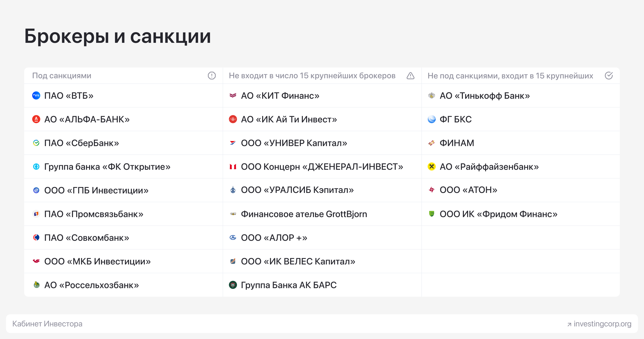Click the VELES Capital logo icon
644x339 pixels.
click(233, 261)
